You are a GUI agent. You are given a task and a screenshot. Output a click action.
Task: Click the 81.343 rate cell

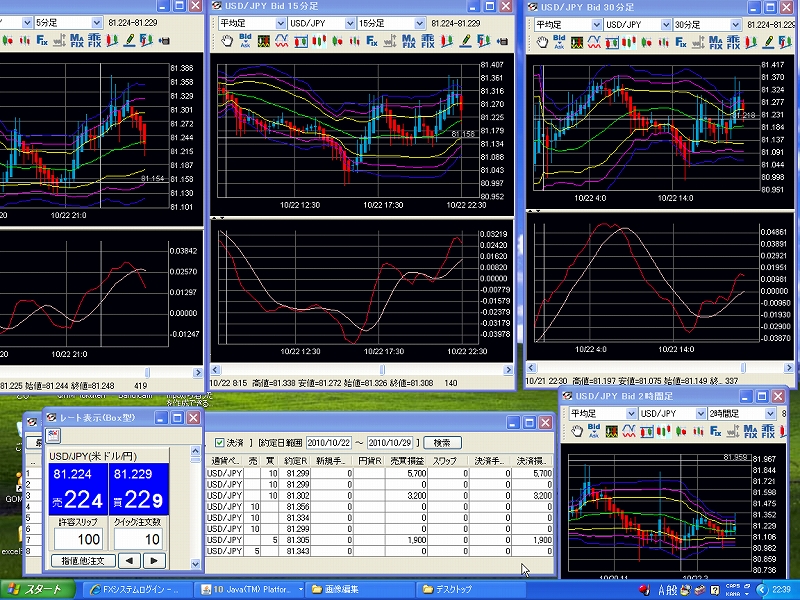[295, 551]
